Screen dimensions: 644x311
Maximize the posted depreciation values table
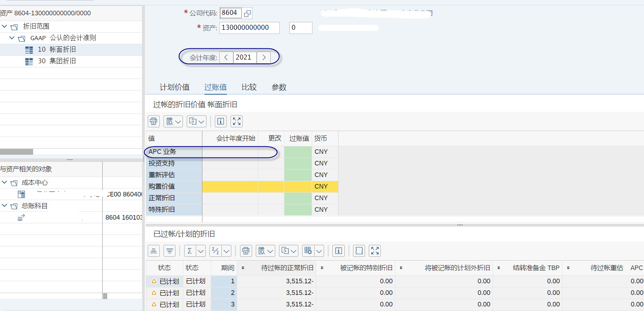click(236, 121)
